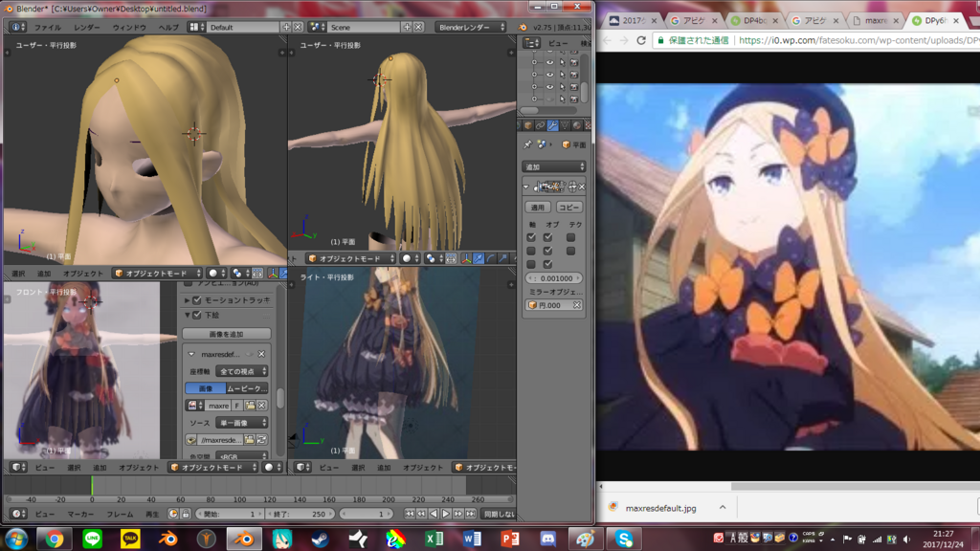Screen dimensions: 980x551
Task: Click the constraints chain tab icon
Action: pos(541,125)
